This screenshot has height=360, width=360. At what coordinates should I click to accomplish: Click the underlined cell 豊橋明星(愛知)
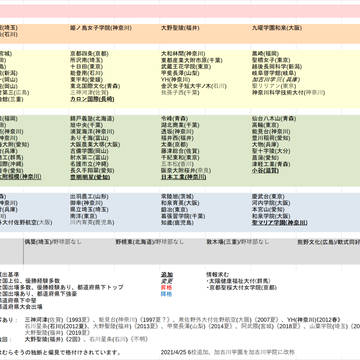pyautogui.click(x=90, y=177)
